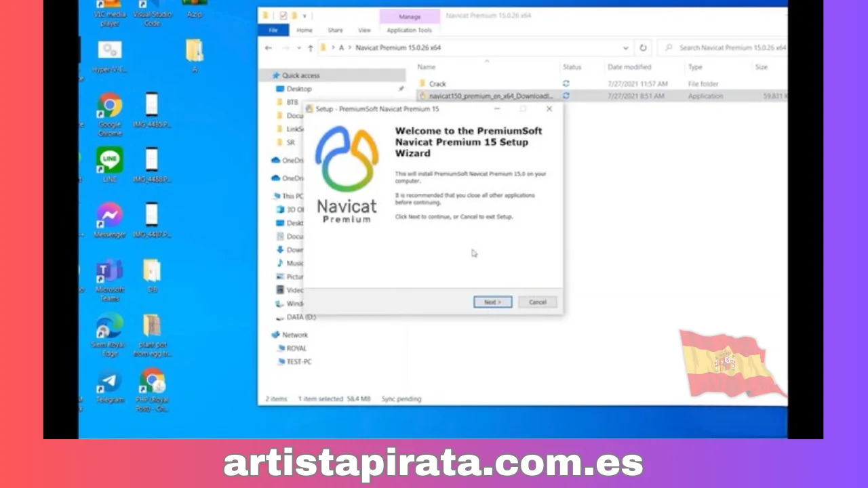Click the Refresh button beside the address bar
This screenshot has height=488, width=868.
643,48
